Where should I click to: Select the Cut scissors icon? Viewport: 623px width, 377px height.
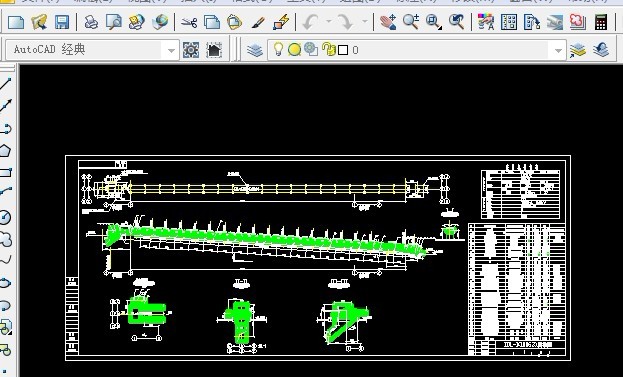[x=189, y=22]
